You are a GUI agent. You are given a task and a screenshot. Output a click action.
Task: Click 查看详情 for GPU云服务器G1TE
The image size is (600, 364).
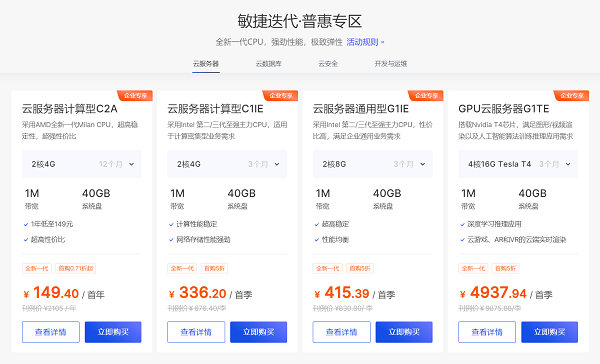(x=487, y=332)
